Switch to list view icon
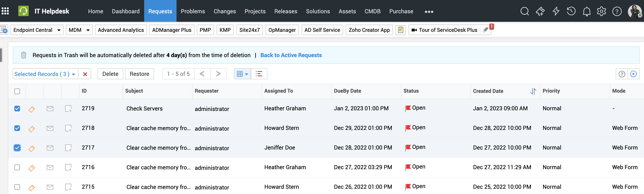Image resolution: width=644 pixels, height=194 pixels. click(x=259, y=74)
